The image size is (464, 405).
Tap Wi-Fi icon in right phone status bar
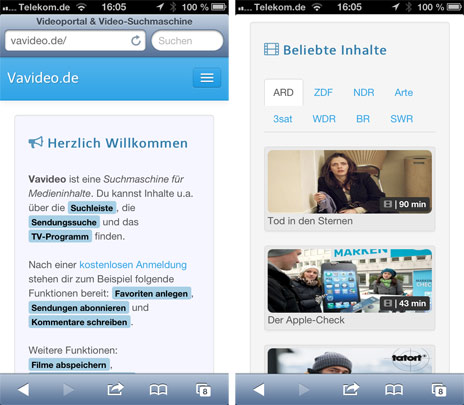point(317,7)
